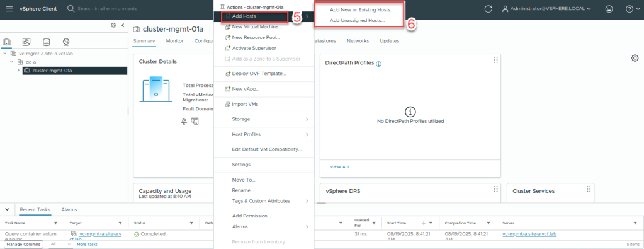Click the info icon beside DirectPath Profiles

(379, 64)
